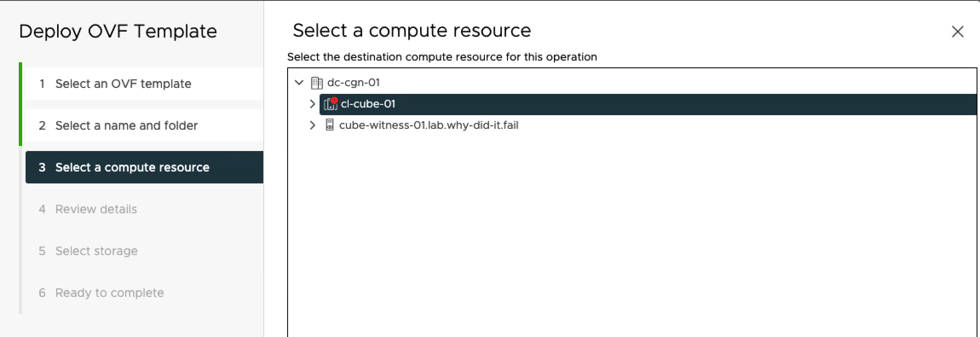Expand the cube-witness-01 host node
This screenshot has height=337, width=980.
pyautogui.click(x=312, y=125)
